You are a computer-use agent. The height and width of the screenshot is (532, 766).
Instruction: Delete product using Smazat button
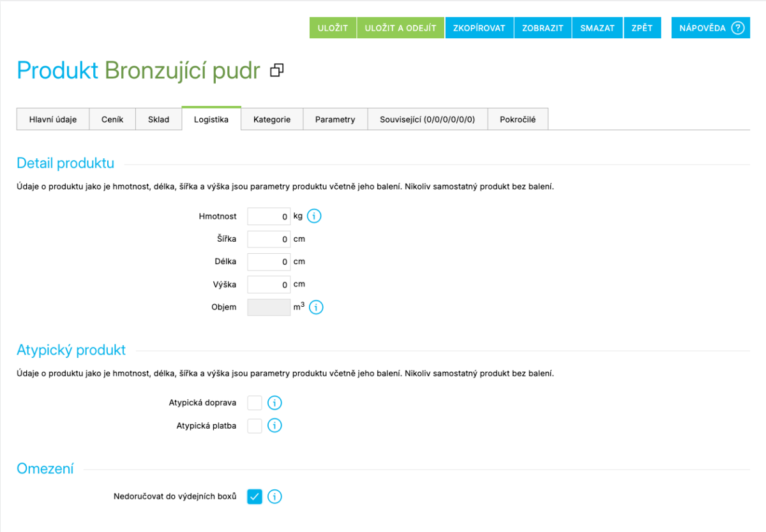point(597,28)
